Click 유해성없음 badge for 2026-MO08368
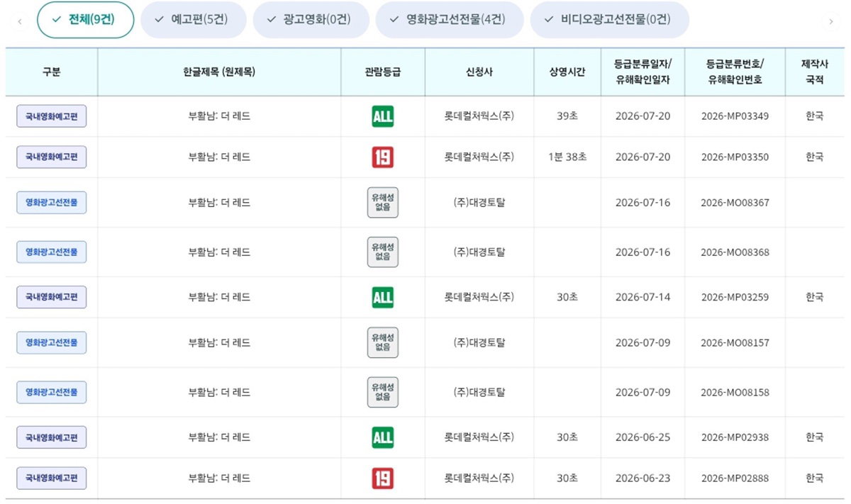 382,252
